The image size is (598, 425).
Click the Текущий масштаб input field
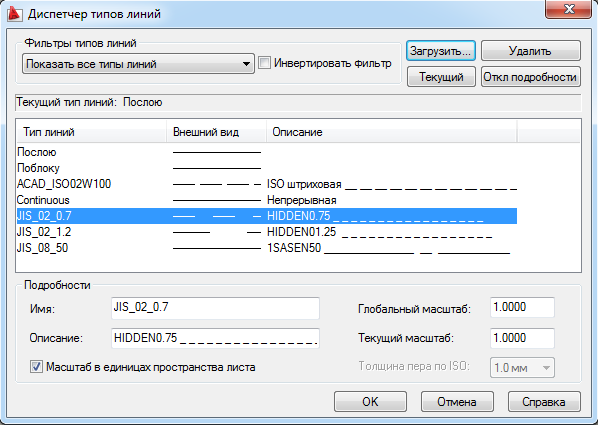(522, 338)
